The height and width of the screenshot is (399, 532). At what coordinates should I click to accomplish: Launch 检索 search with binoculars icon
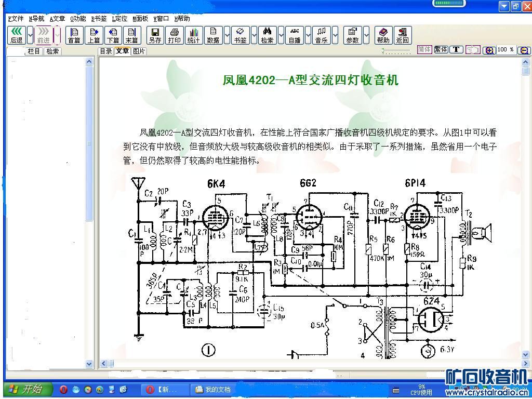click(268, 35)
